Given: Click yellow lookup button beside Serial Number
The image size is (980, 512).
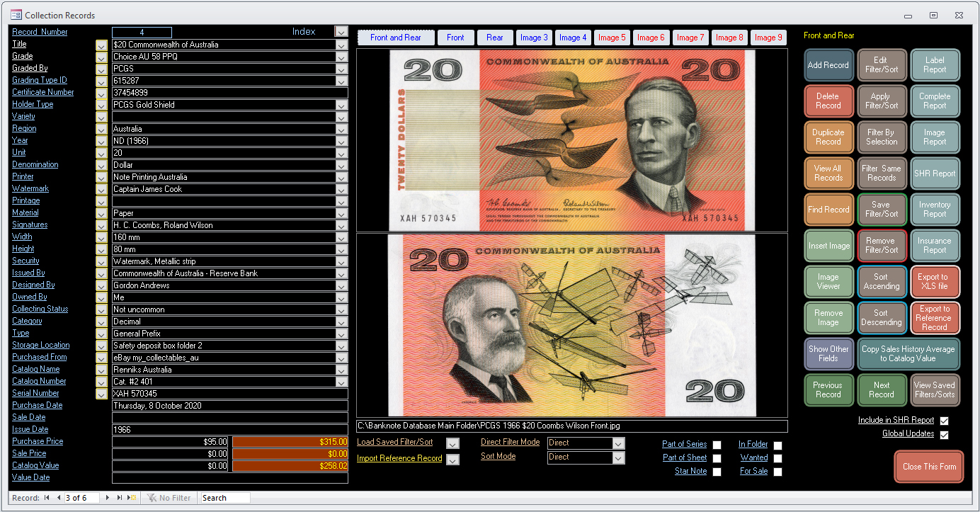Looking at the screenshot, I should (x=101, y=394).
